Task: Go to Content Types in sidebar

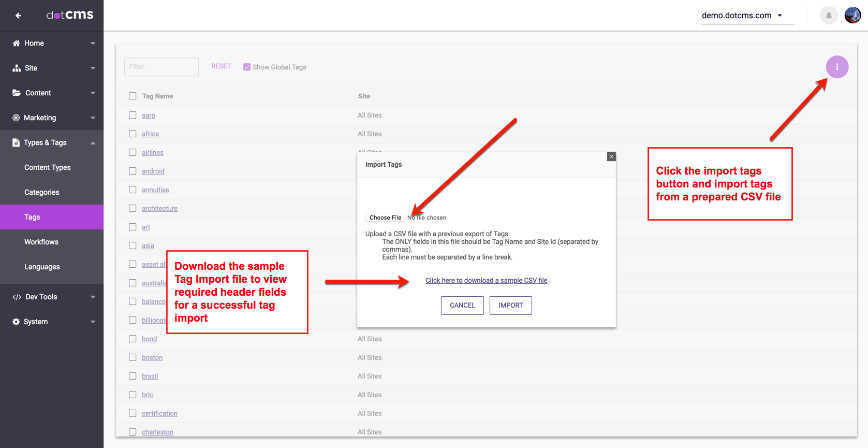Action: coord(48,167)
